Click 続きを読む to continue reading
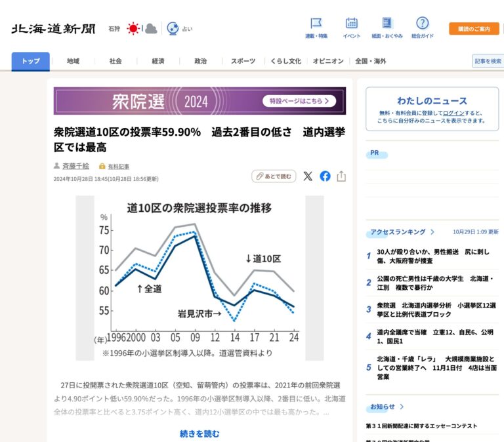Image resolution: width=504 pixels, height=442 pixels. coord(199,433)
